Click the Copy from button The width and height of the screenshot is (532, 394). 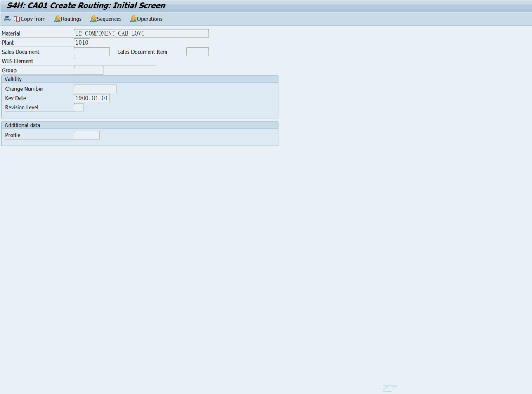(30, 19)
